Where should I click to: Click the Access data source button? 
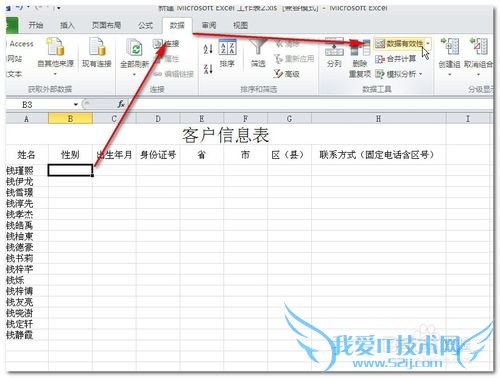coord(21,44)
